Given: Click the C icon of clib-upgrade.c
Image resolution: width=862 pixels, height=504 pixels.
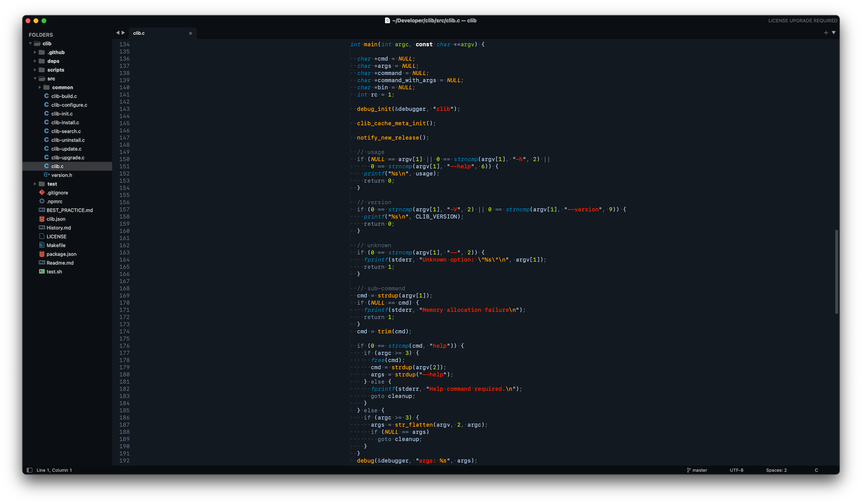Looking at the screenshot, I should click(x=47, y=157).
